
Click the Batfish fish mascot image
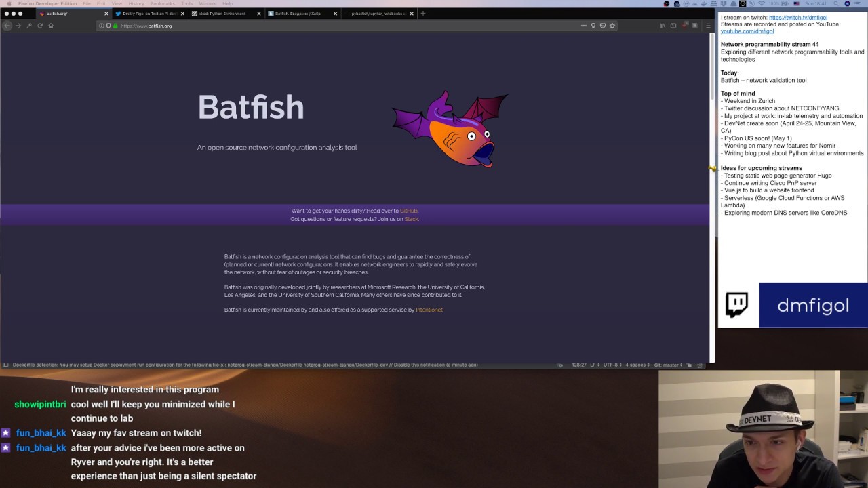click(450, 129)
